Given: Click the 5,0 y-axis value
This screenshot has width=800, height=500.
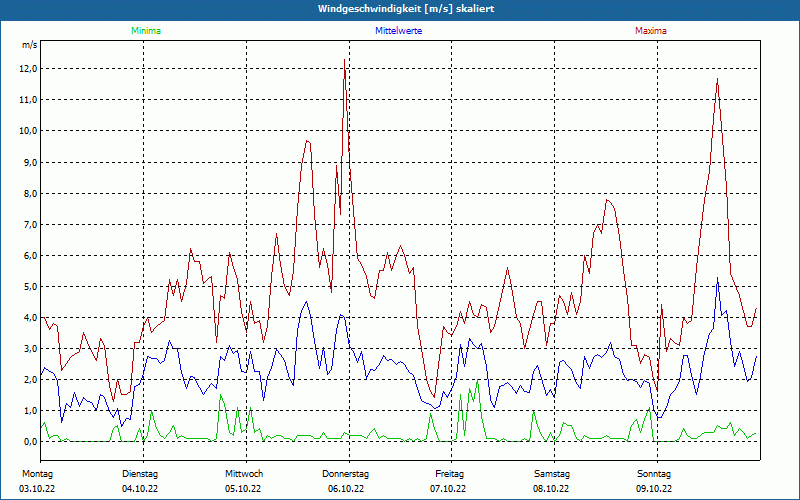Looking at the screenshot, I should coord(31,287).
